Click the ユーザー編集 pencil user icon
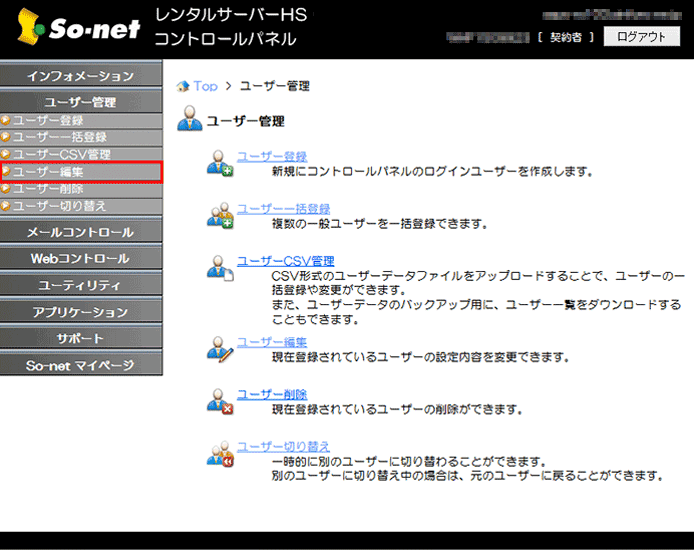694x550 pixels. coord(219,348)
